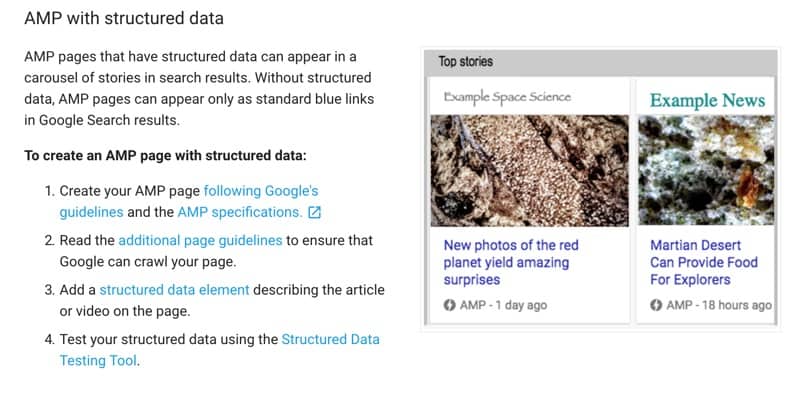The height and width of the screenshot is (393, 800).
Task: Open the 'additional page guidelines' link
Action: [x=200, y=240]
